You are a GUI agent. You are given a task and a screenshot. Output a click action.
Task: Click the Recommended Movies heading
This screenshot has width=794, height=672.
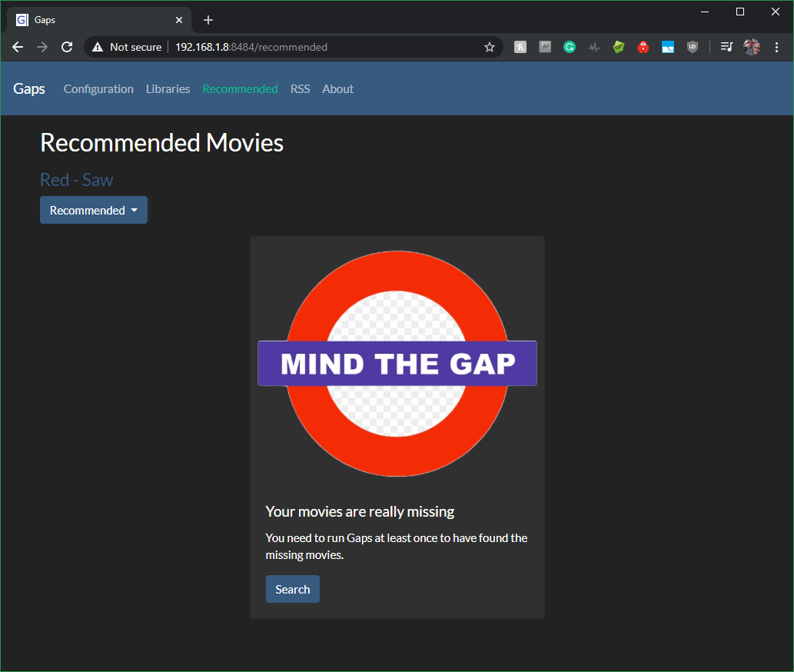(x=161, y=143)
